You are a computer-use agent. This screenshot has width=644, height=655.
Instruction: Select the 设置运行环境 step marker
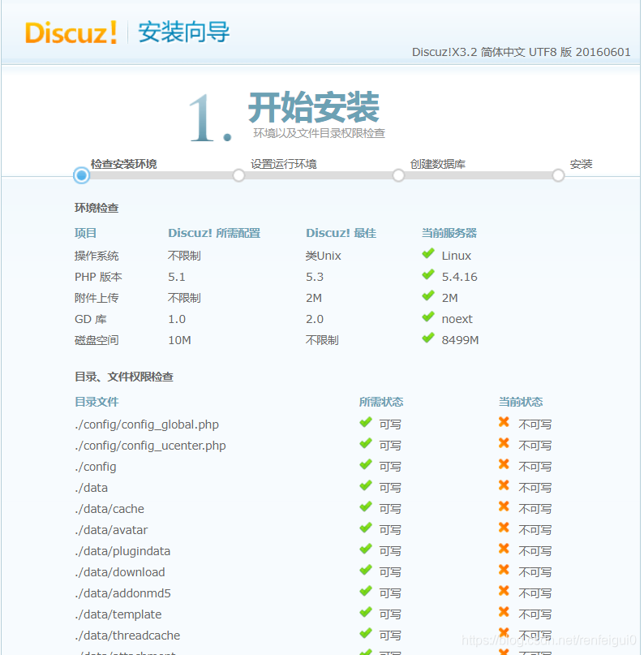238,175
